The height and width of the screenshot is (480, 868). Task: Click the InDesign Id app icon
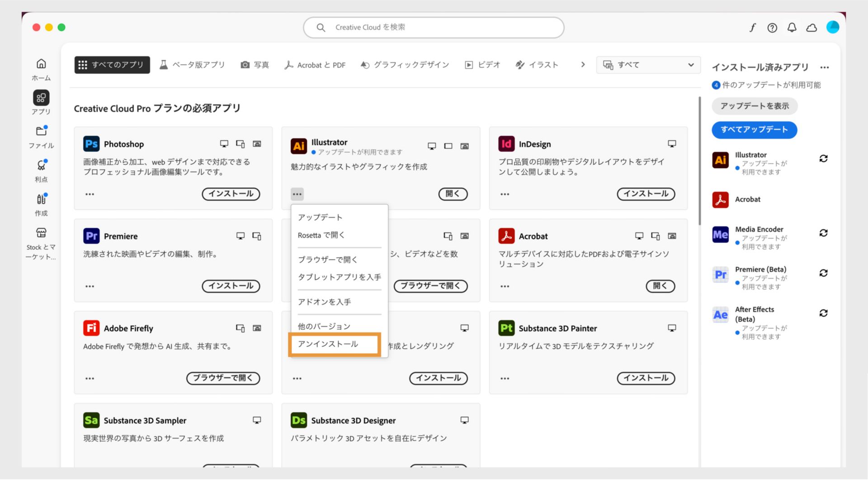506,144
